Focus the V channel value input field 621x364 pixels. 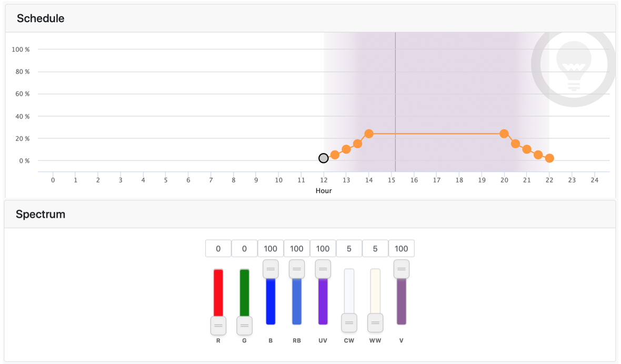pyautogui.click(x=402, y=248)
